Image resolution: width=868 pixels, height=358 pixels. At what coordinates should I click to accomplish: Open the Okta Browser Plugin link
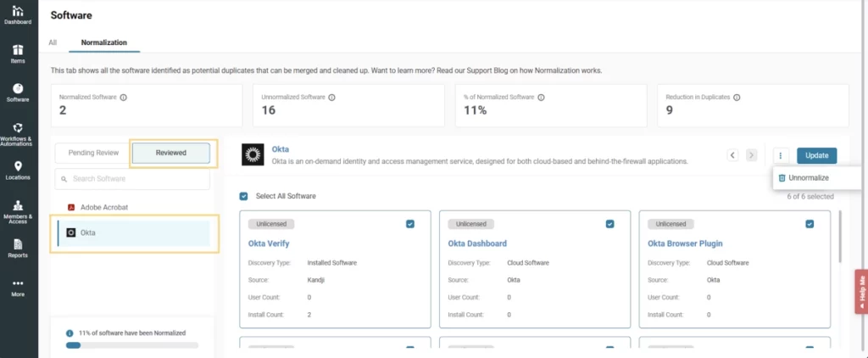[x=685, y=243]
